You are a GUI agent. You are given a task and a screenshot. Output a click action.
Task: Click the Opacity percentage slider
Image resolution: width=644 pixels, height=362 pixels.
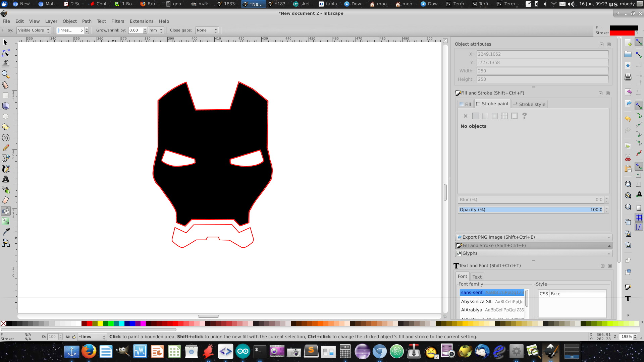(531, 210)
